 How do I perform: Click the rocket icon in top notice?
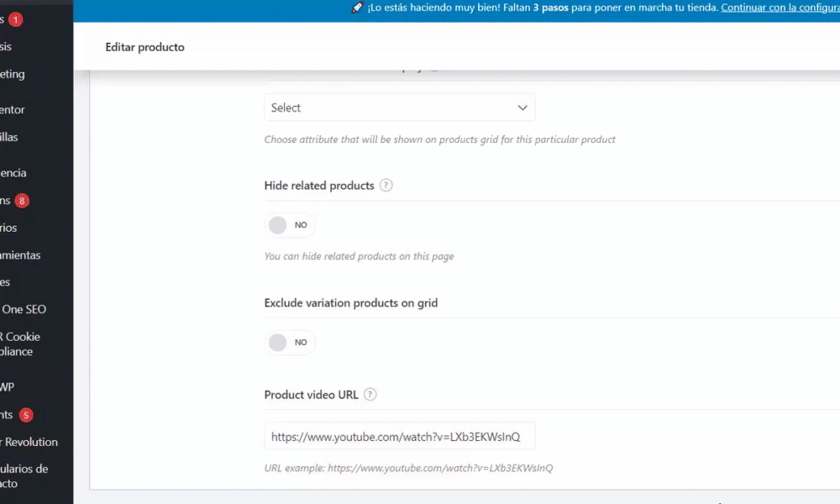[357, 8]
